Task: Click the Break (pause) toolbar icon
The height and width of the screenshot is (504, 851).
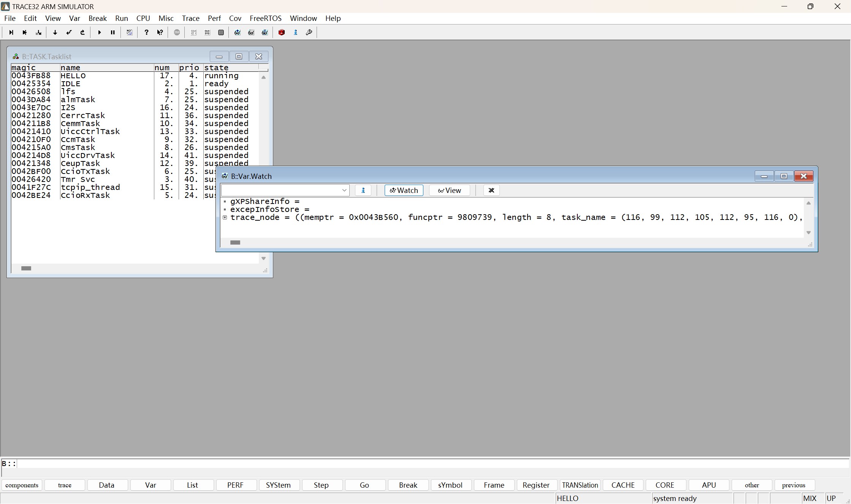Action: [113, 32]
